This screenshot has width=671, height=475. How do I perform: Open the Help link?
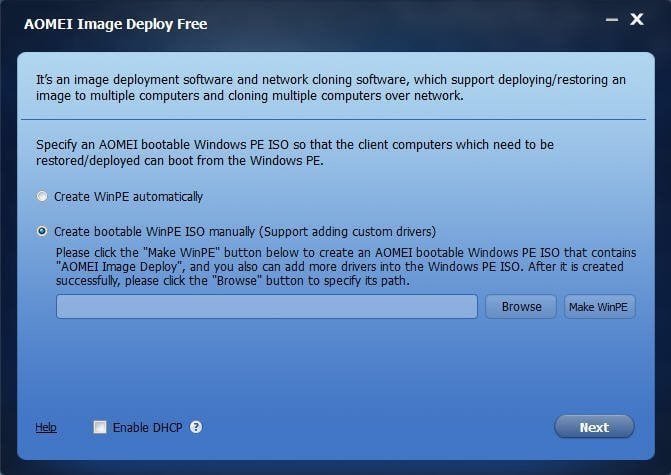pos(46,427)
